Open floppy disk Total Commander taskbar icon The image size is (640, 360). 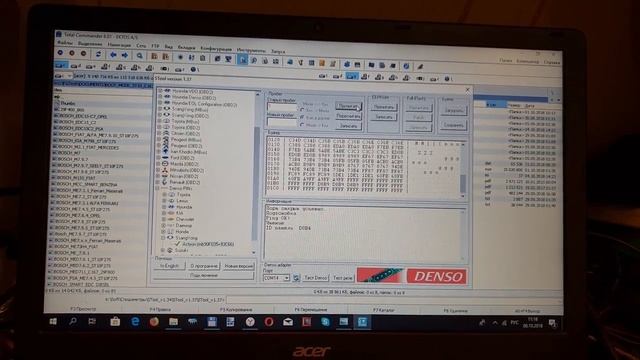(212, 322)
